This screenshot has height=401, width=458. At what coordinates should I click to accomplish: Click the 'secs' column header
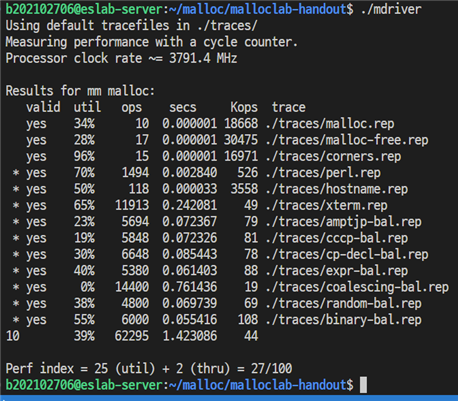tap(183, 107)
